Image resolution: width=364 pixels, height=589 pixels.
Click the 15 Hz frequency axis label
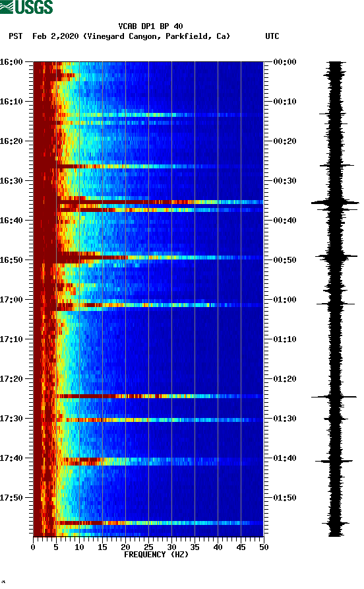(x=102, y=547)
